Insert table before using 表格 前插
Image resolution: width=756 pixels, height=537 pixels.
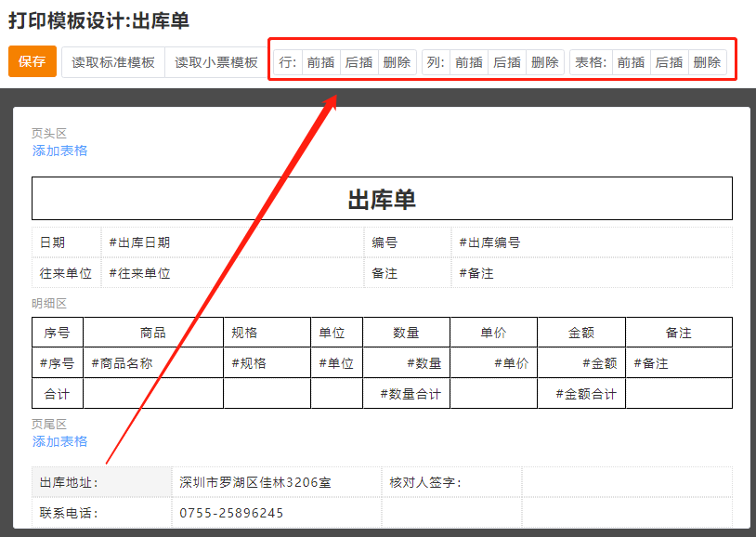631,62
